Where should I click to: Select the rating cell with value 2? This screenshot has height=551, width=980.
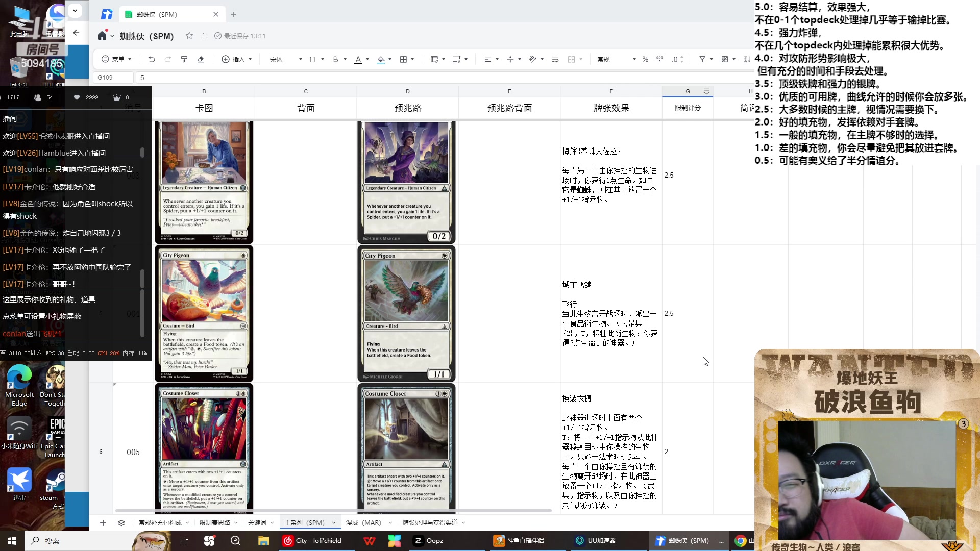(x=688, y=452)
